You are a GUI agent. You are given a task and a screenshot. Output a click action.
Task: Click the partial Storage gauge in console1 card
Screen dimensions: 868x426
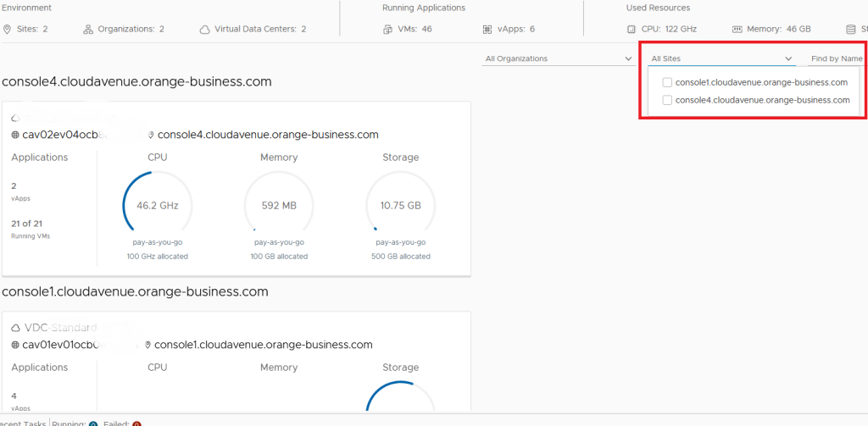point(401,396)
